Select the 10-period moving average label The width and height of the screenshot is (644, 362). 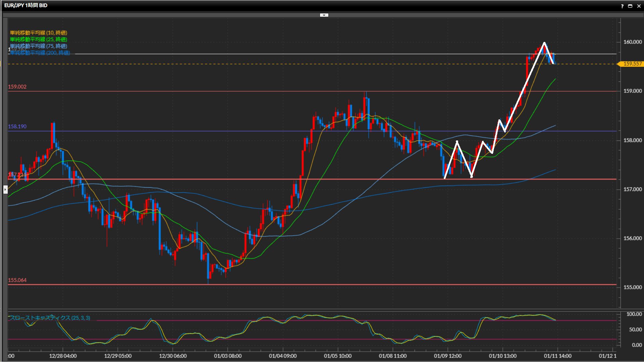(x=39, y=33)
